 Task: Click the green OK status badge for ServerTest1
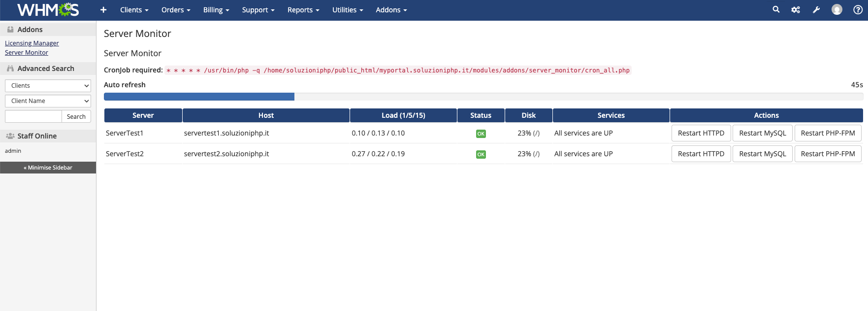(x=481, y=134)
